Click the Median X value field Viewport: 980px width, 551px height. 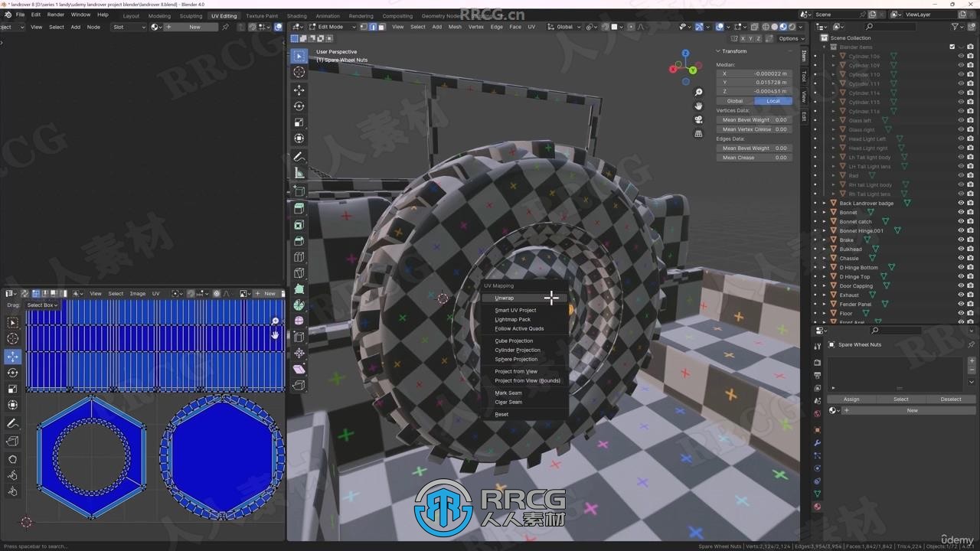[753, 73]
